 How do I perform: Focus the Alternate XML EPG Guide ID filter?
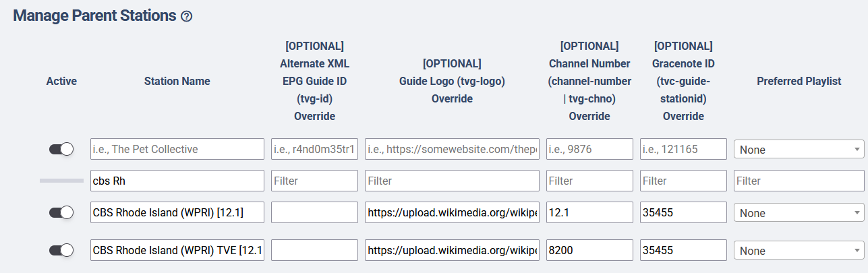314,181
